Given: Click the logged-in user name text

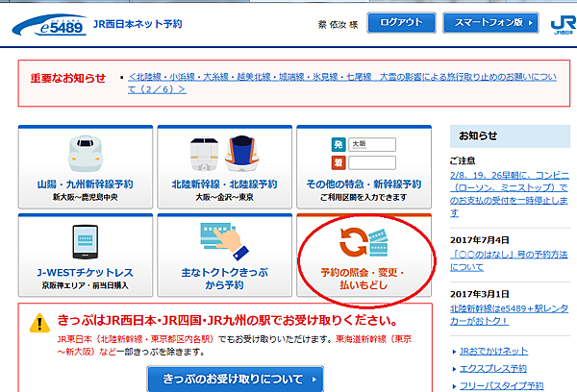Looking at the screenshot, I should [338, 25].
